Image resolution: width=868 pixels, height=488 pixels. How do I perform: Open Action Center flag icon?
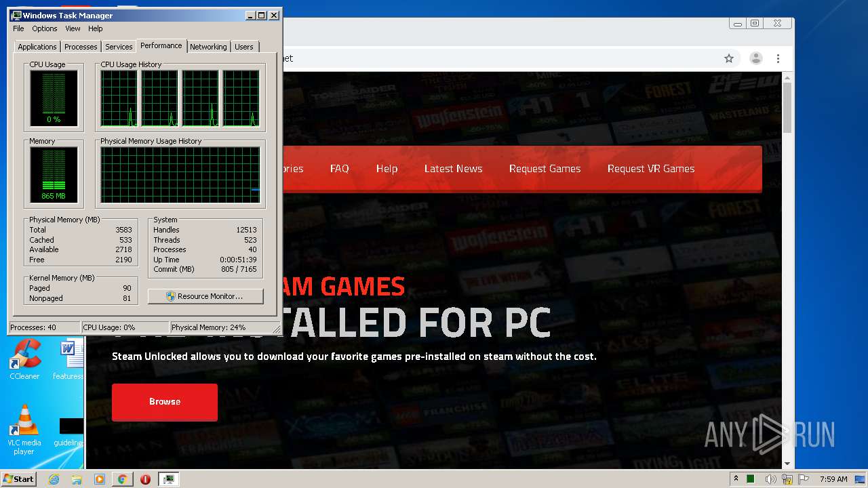pos(804,479)
